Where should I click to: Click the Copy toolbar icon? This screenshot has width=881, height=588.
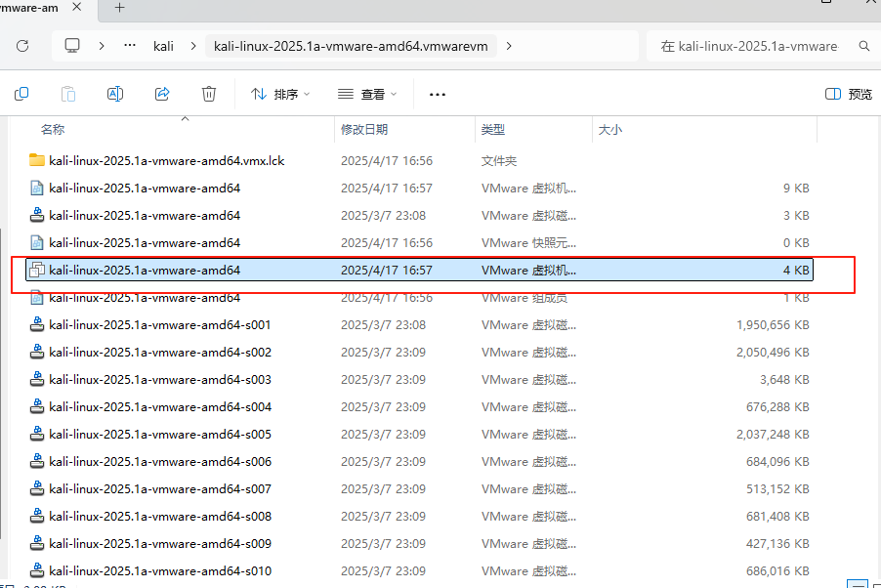(x=21, y=94)
